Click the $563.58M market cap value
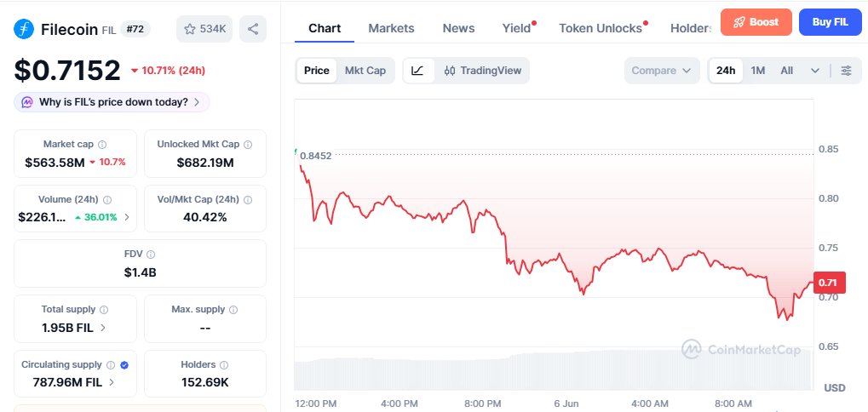The image size is (868, 412). tap(55, 162)
